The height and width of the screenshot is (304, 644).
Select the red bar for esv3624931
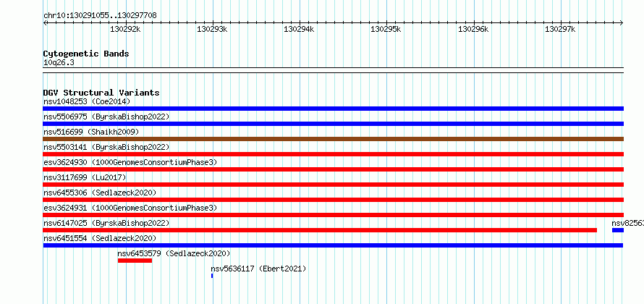(x=333, y=215)
